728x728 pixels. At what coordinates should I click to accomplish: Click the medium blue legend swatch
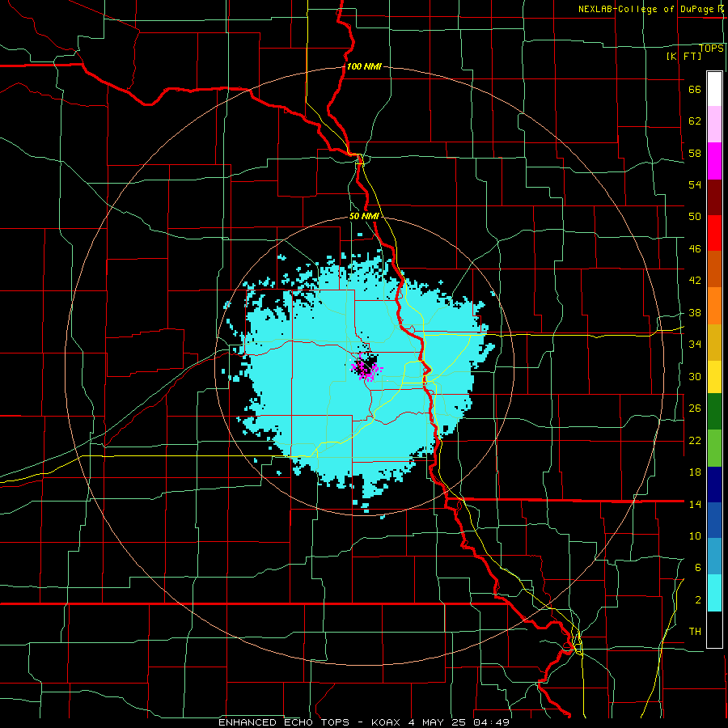[x=714, y=520]
